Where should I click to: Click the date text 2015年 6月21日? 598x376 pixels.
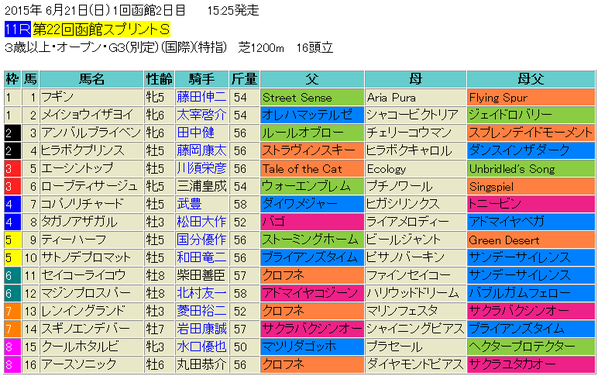pos(45,10)
